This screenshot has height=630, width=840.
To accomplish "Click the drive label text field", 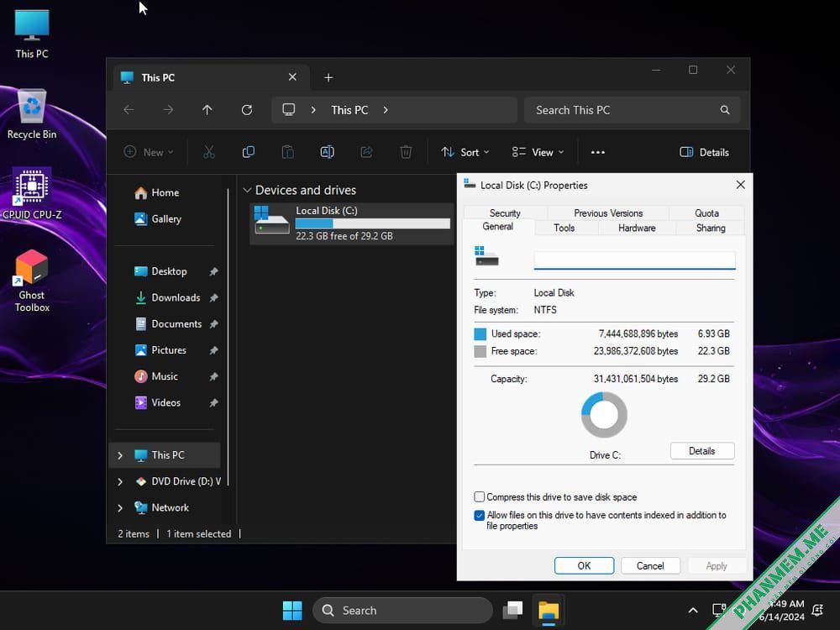I will tap(634, 260).
